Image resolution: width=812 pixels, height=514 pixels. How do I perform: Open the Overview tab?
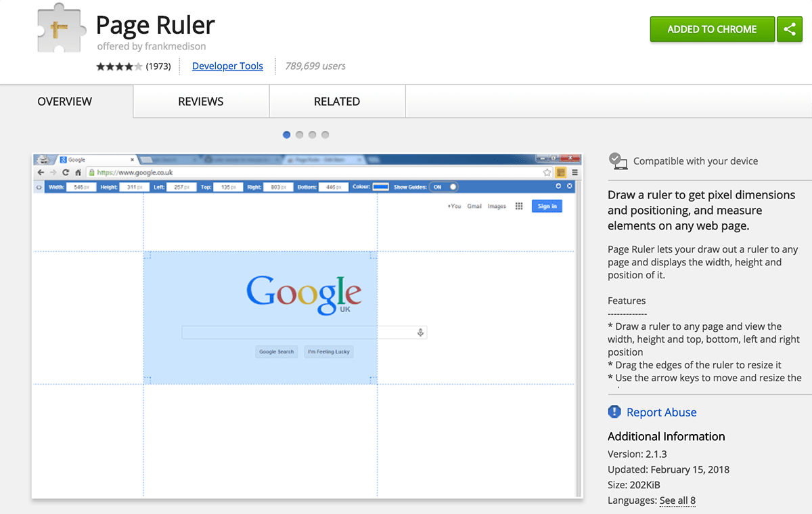pos(65,102)
